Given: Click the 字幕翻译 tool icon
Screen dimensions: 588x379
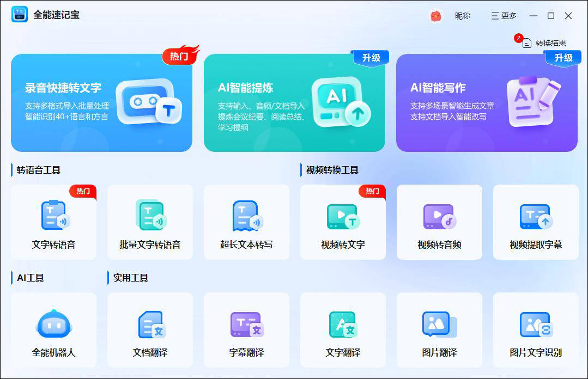Looking at the screenshot, I should click(247, 324).
